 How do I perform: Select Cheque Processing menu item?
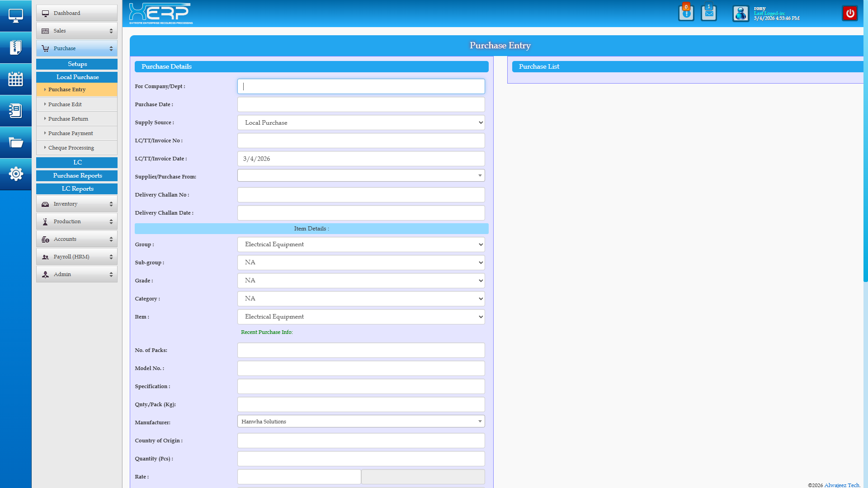pos(71,148)
